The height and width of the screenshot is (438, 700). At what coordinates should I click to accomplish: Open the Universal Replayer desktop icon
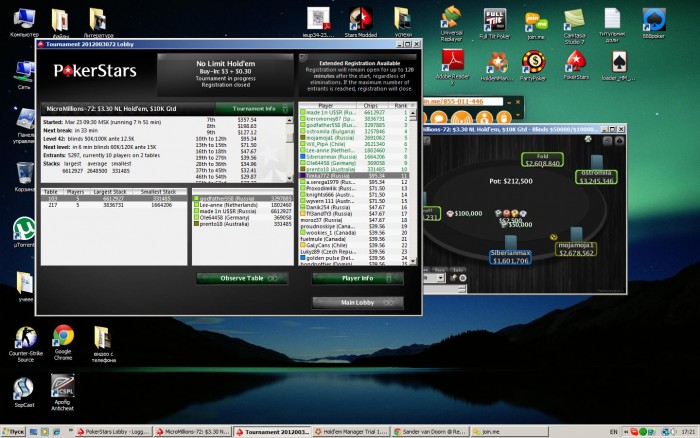point(451,19)
